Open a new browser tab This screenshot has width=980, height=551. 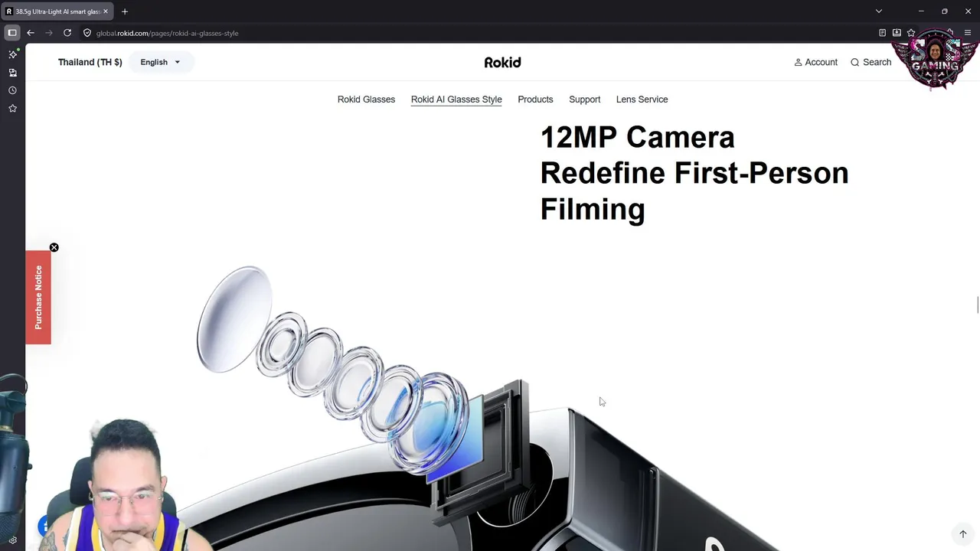click(125, 11)
